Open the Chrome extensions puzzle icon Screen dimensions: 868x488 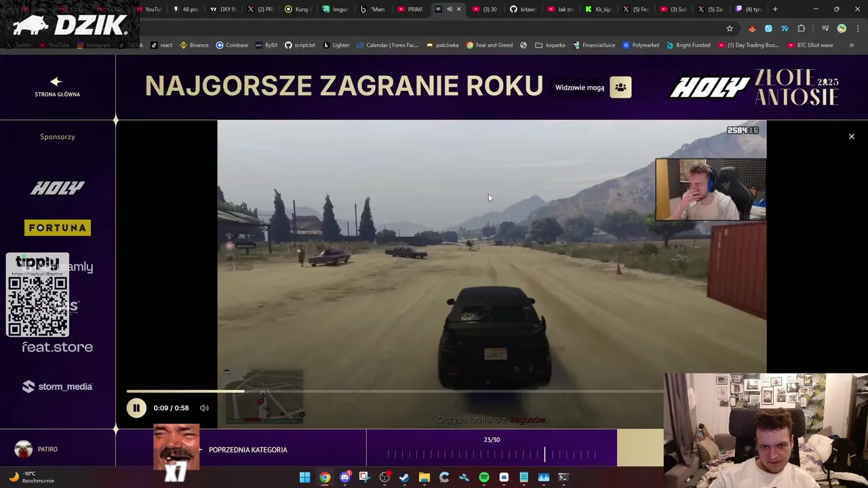pyautogui.click(x=802, y=28)
